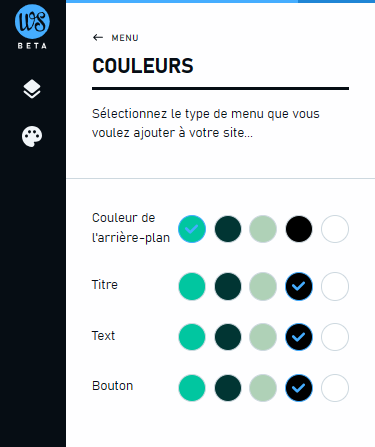Pick dark green for Bouton
The width and height of the screenshot is (375, 447).
tap(228, 388)
